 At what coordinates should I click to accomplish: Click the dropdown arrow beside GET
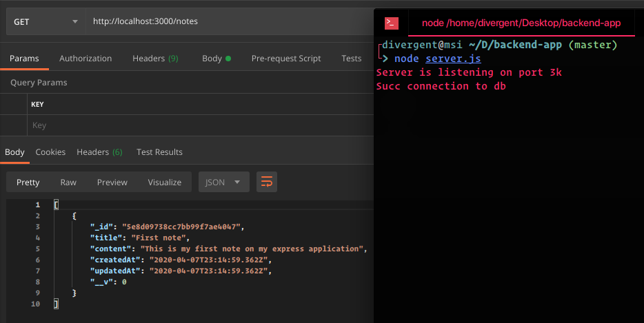[x=74, y=22]
